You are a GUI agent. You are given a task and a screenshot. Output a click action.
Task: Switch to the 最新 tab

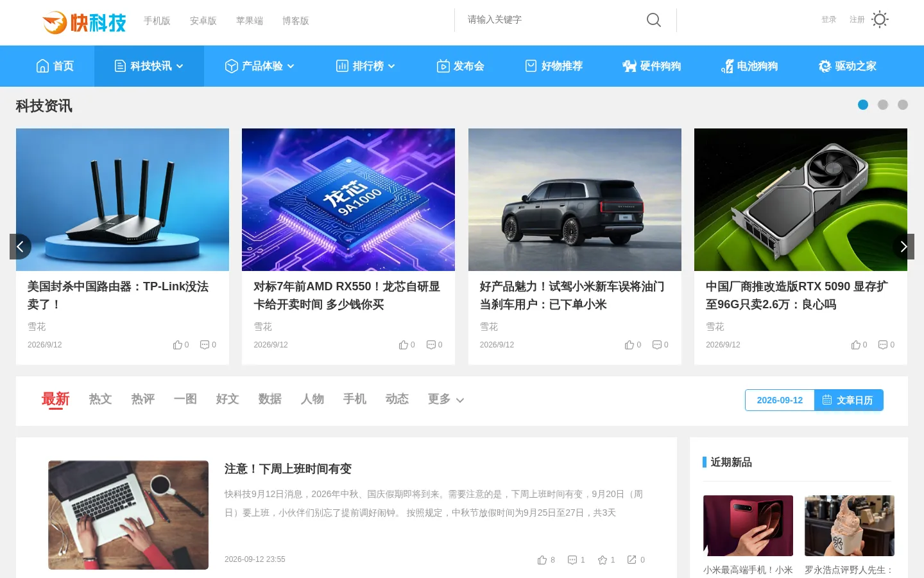click(x=56, y=399)
